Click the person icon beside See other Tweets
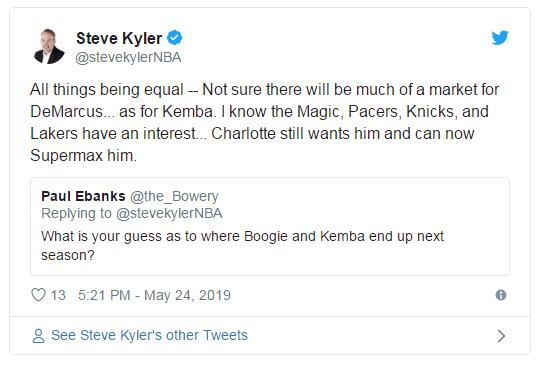The width and height of the screenshot is (544, 365). pyautogui.click(x=38, y=336)
